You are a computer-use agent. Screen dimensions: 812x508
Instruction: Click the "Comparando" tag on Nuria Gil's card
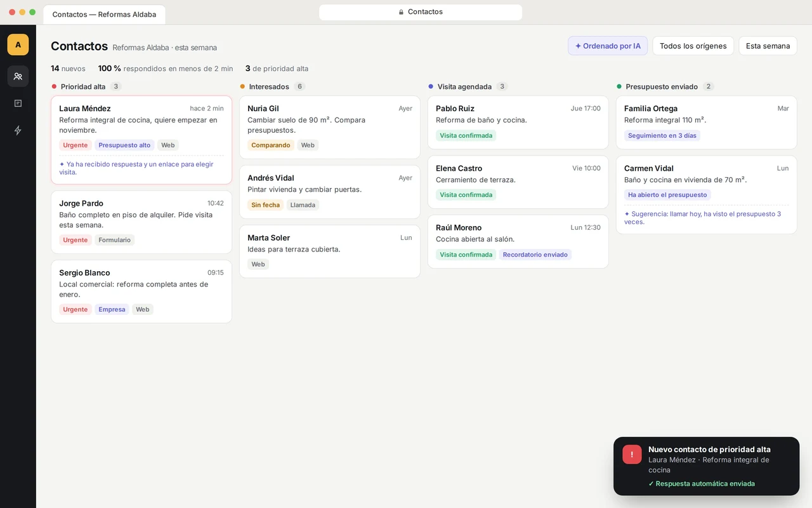point(271,145)
